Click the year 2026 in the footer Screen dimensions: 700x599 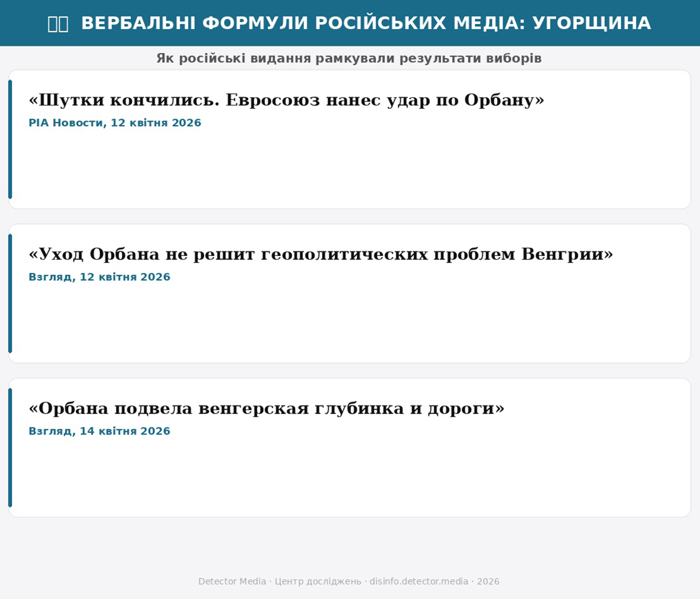(488, 582)
